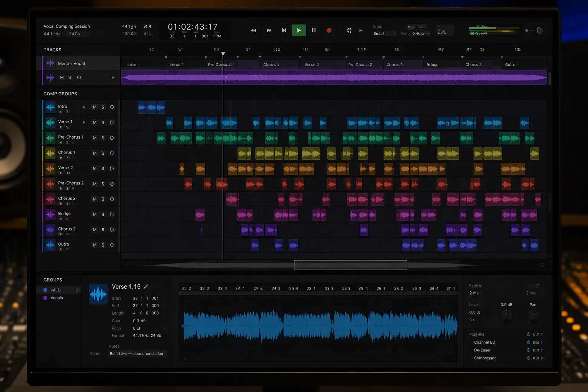Mute the Intro comp group

click(95, 107)
